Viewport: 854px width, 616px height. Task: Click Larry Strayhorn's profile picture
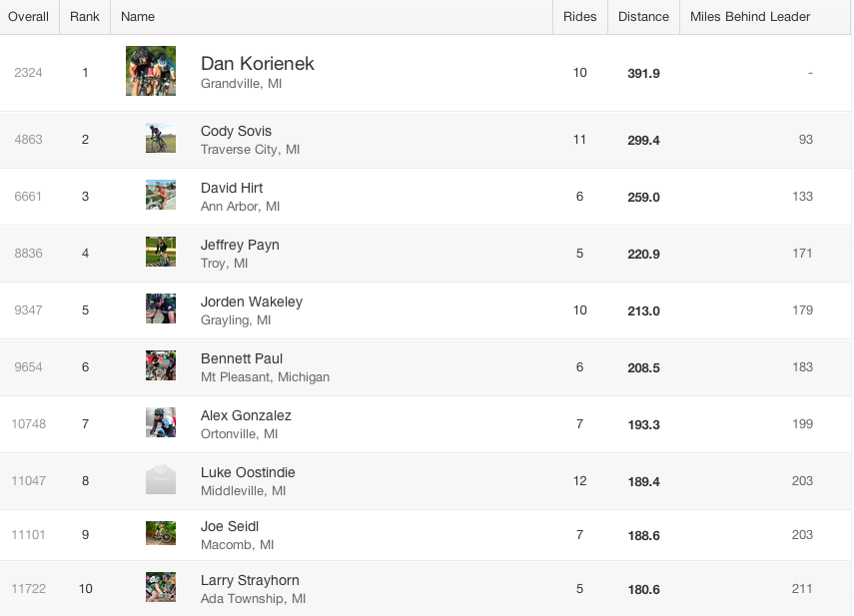click(161, 588)
